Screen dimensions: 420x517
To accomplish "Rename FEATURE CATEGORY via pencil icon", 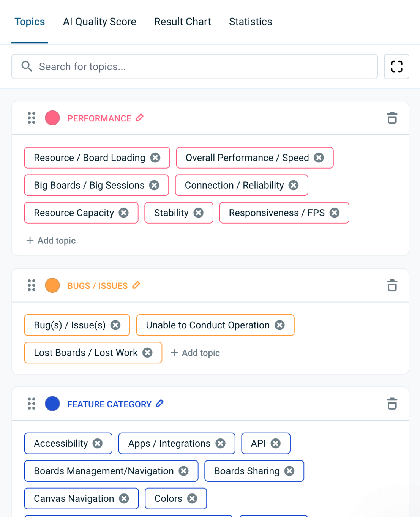I will click(160, 404).
